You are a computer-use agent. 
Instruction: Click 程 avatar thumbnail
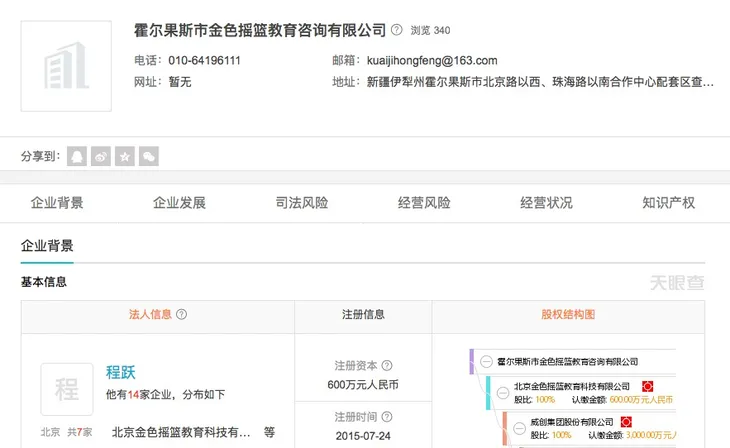click(x=66, y=389)
